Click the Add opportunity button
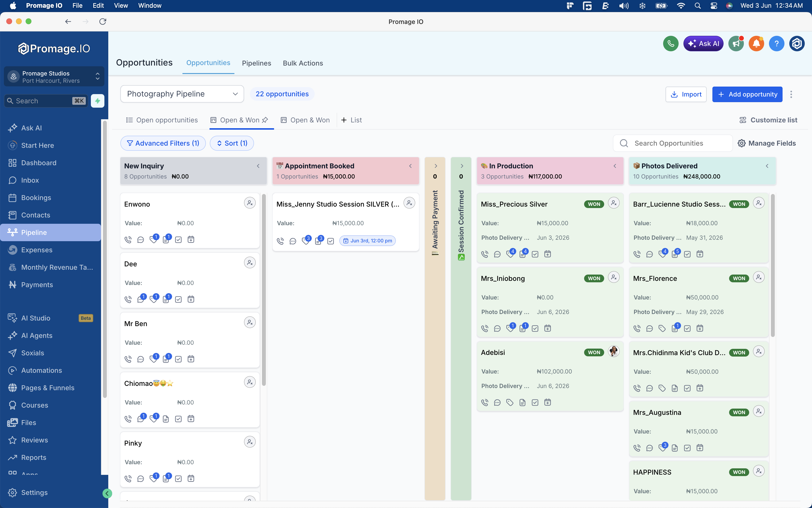Screen dimensions: 812x508 click(x=747, y=94)
